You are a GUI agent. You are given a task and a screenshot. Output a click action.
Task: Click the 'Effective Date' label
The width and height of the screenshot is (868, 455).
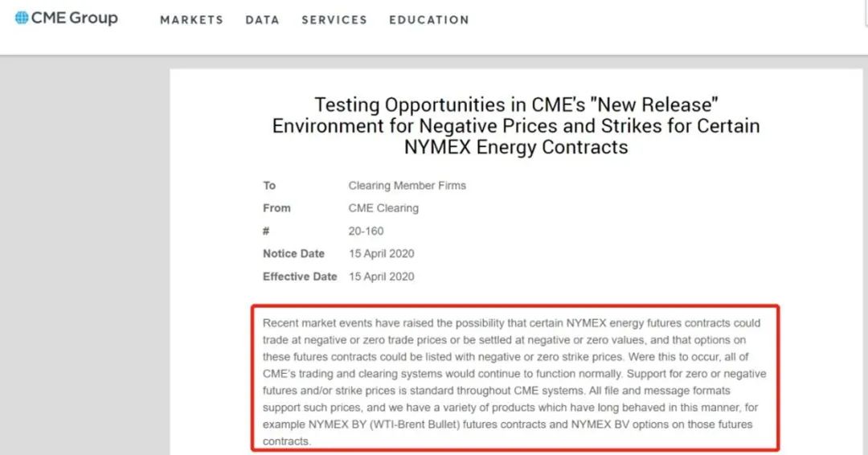tap(300, 277)
